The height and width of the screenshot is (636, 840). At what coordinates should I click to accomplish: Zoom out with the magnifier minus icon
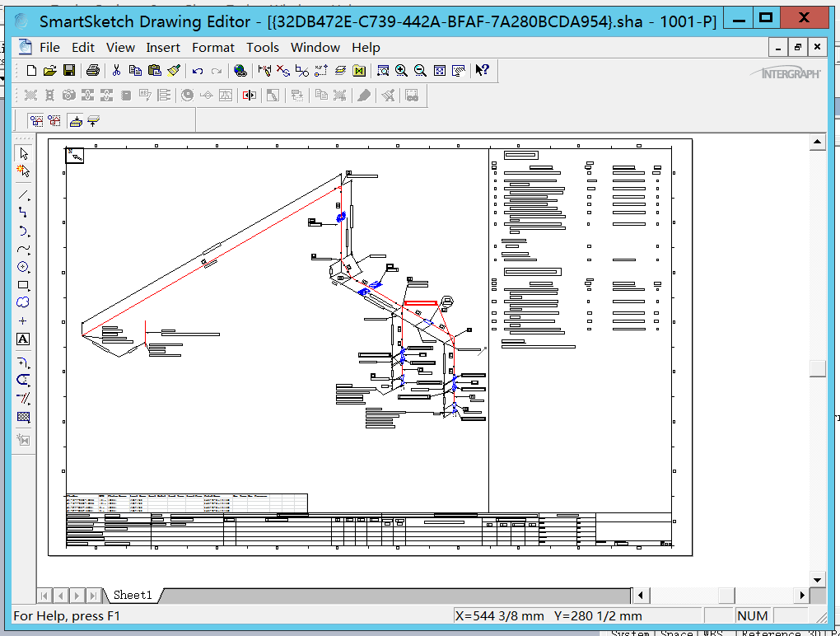point(421,70)
